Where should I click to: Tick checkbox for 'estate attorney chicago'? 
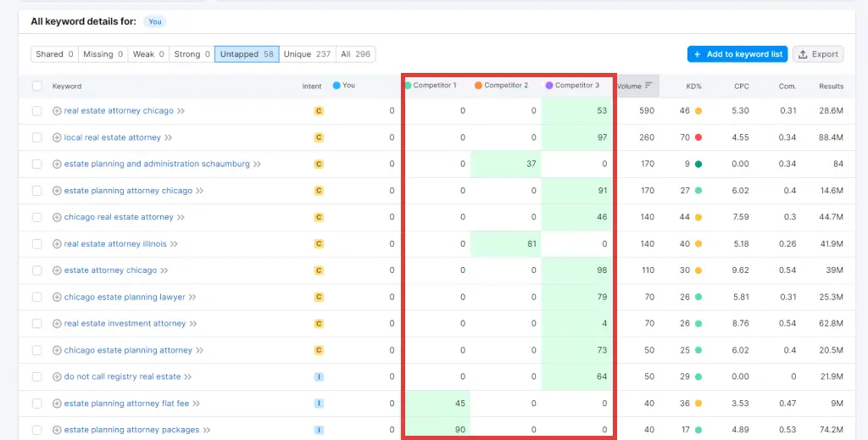point(36,270)
